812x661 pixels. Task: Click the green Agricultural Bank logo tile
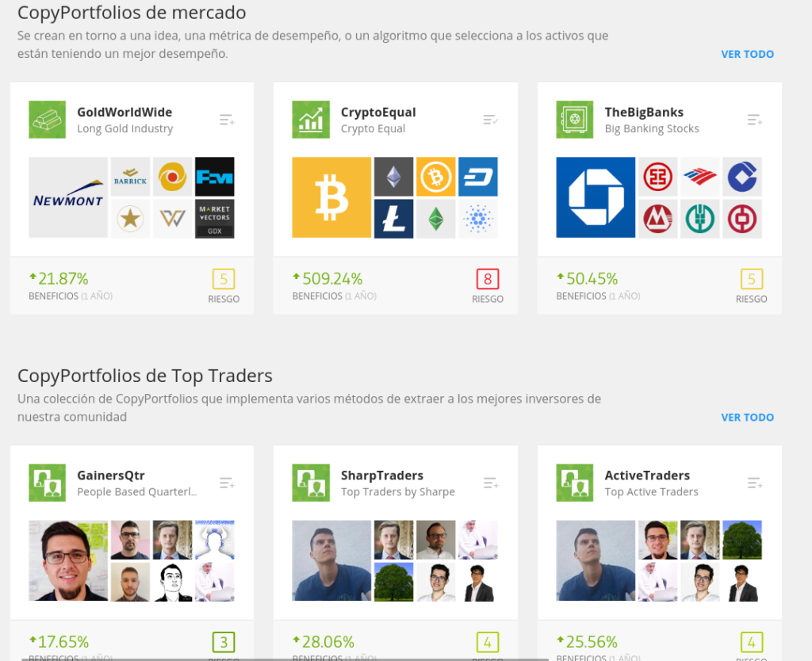(700, 219)
